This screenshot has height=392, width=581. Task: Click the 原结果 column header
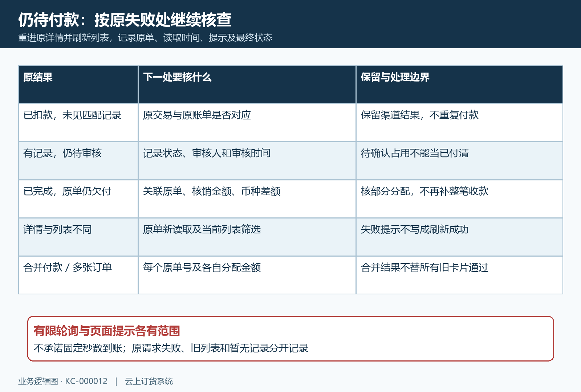pos(78,85)
